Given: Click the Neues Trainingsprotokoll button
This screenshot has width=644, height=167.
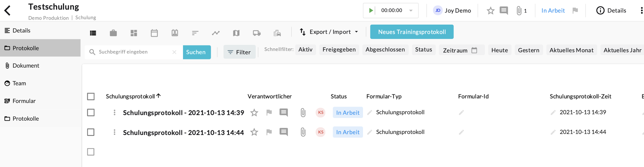Looking at the screenshot, I should [412, 32].
